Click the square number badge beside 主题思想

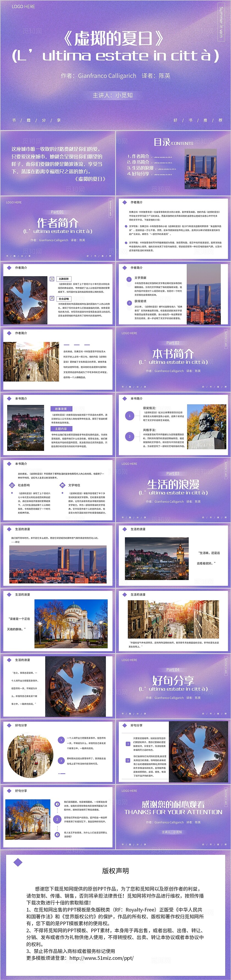pyautogui.click(x=52, y=279)
